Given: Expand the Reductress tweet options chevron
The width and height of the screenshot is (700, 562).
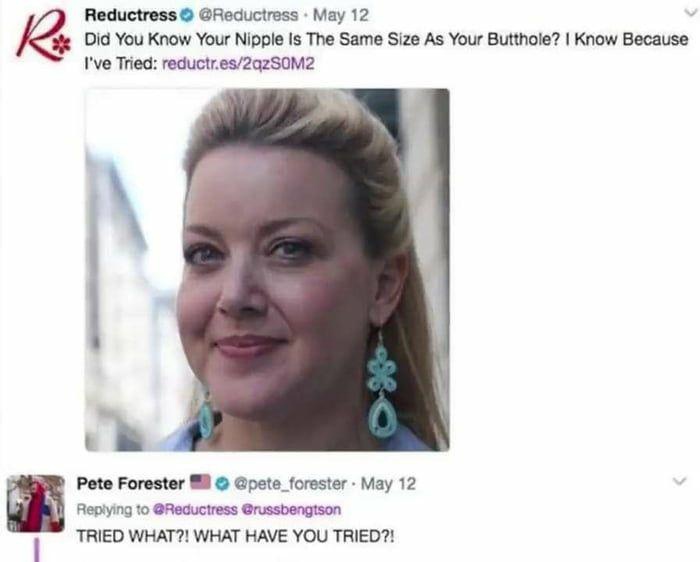Looking at the screenshot, I should (690, 13).
